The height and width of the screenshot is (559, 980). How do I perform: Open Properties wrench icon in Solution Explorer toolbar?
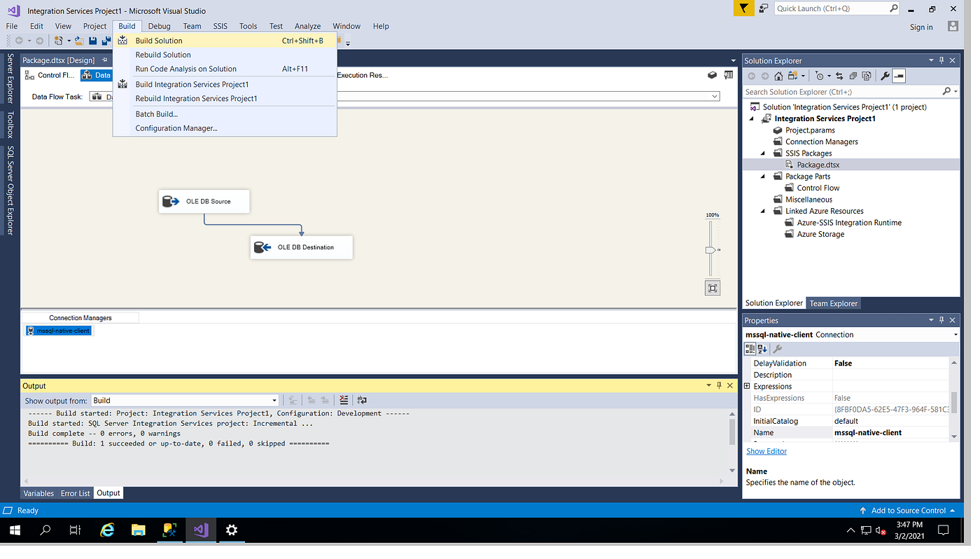pos(885,76)
